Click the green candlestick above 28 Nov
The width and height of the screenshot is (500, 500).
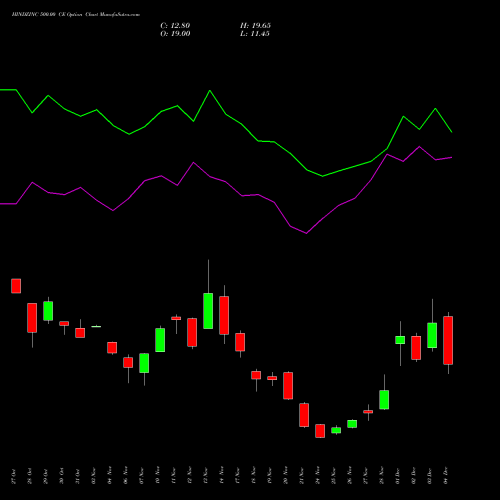coord(384,399)
